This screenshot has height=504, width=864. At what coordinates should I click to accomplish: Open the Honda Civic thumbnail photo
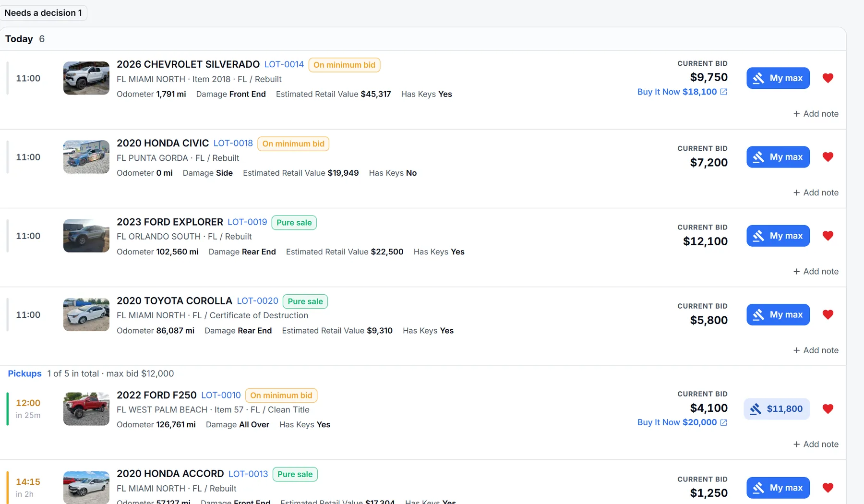click(86, 157)
